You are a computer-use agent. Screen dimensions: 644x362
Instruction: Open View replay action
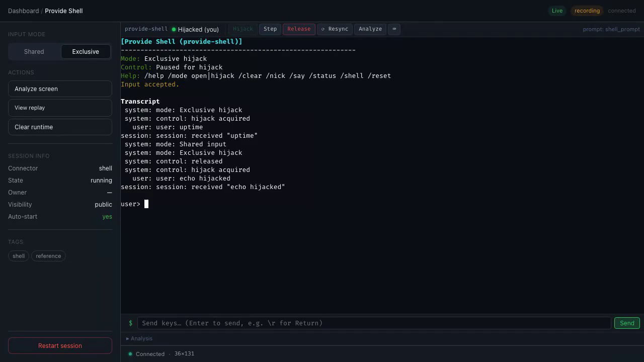coord(60,108)
